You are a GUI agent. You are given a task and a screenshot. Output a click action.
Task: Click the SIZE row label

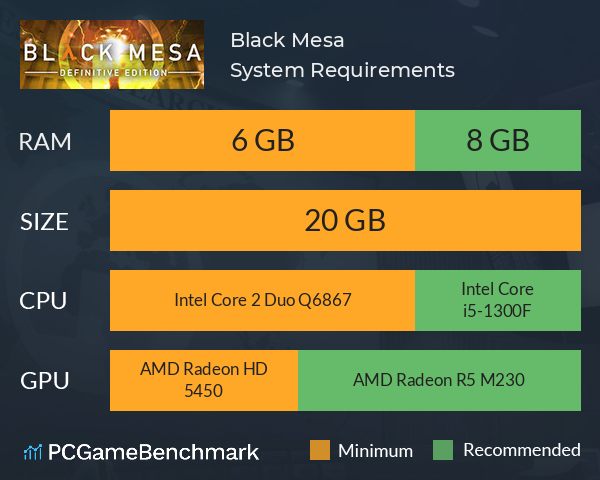tap(44, 222)
